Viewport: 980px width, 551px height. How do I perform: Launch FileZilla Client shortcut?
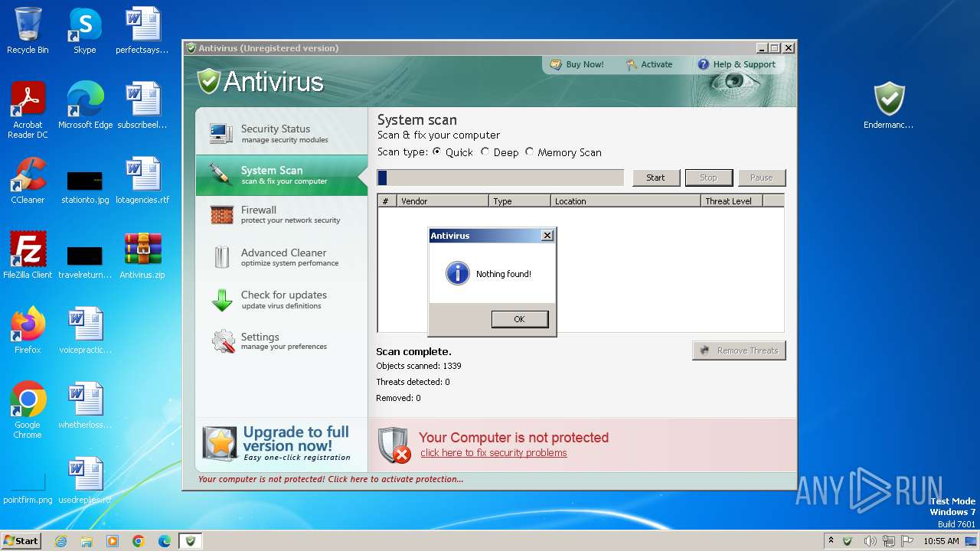[x=28, y=256]
